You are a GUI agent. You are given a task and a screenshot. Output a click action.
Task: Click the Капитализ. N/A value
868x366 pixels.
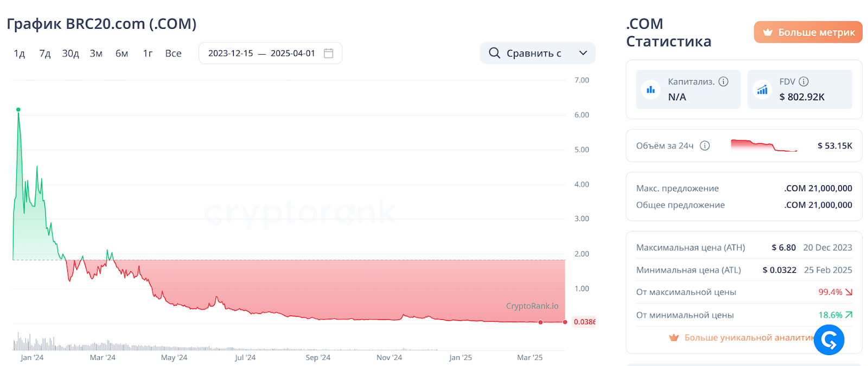click(x=677, y=97)
